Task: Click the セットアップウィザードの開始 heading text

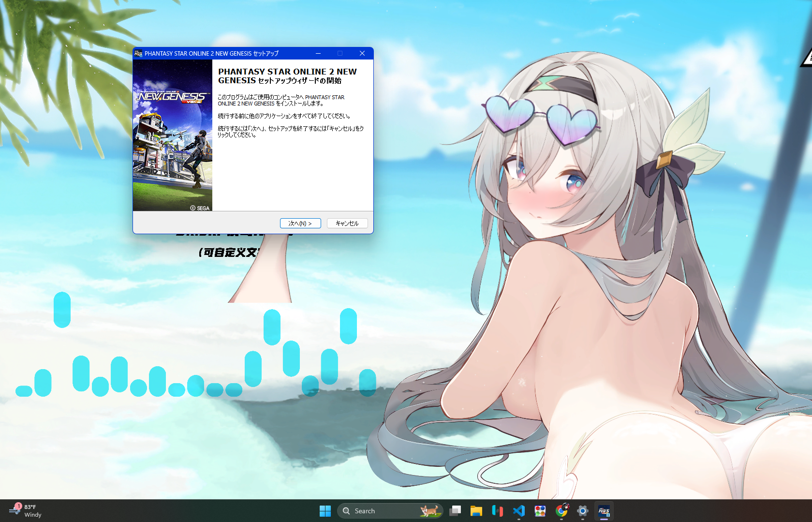Action: tap(299, 81)
